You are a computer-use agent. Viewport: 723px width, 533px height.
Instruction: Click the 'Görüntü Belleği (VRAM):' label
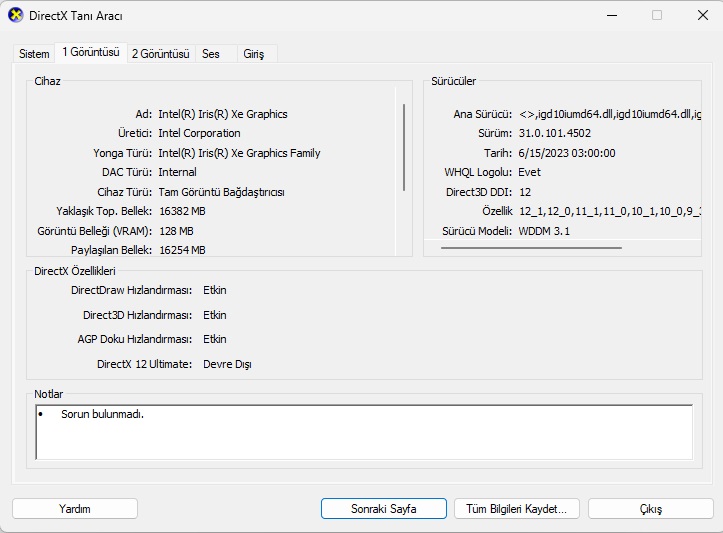click(x=95, y=231)
